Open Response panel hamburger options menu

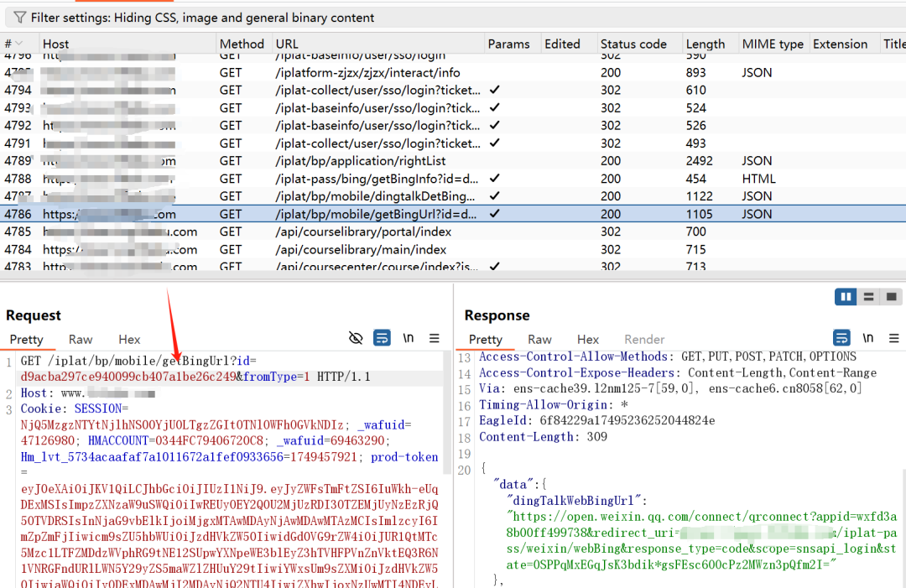894,338
